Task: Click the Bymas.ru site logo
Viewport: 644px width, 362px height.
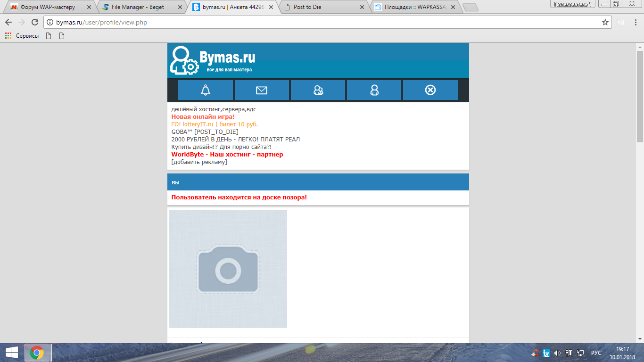Action: tap(213, 60)
